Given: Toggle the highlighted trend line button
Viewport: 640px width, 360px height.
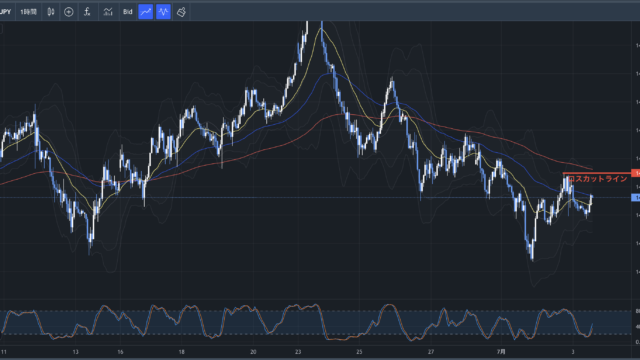Looking at the screenshot, I should (146, 12).
